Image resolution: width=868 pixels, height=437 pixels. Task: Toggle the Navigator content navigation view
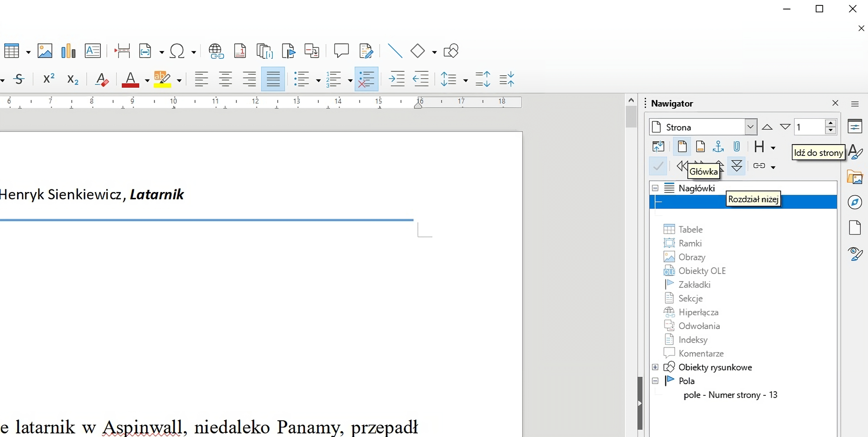point(658,146)
